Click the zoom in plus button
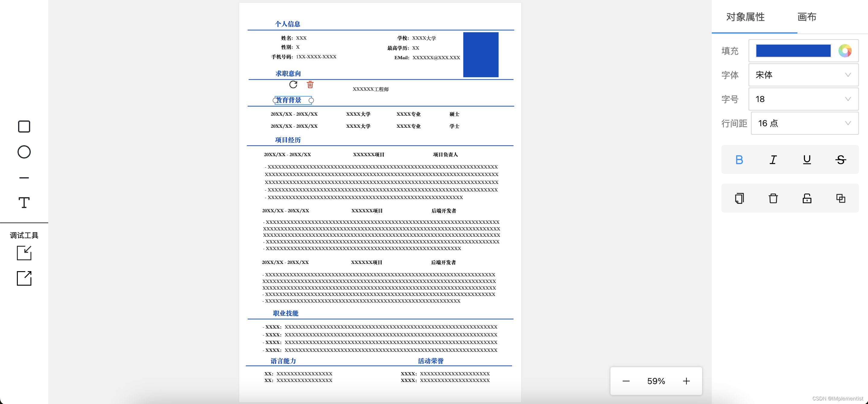 (x=686, y=381)
